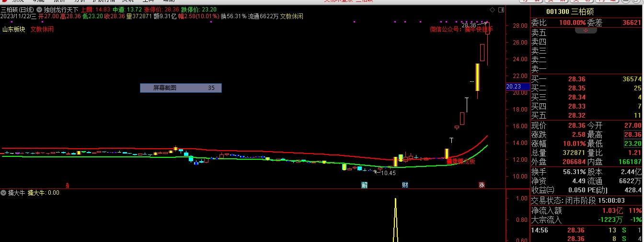
Task: Click the 擒龙板 signal label
Action: coord(461,162)
